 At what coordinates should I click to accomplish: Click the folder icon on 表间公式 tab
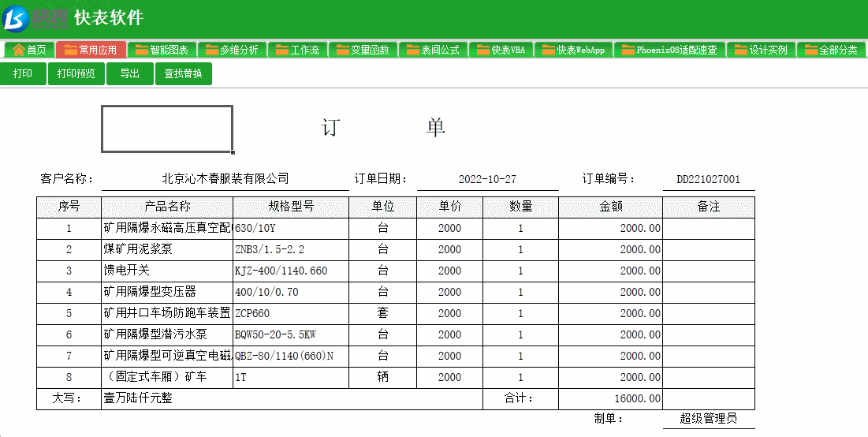[413, 50]
